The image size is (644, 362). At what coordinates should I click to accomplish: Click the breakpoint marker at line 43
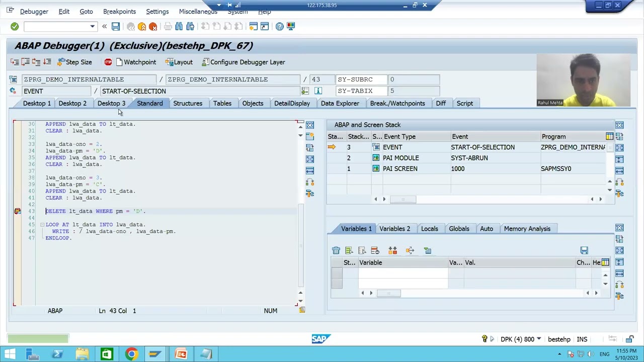point(18,211)
